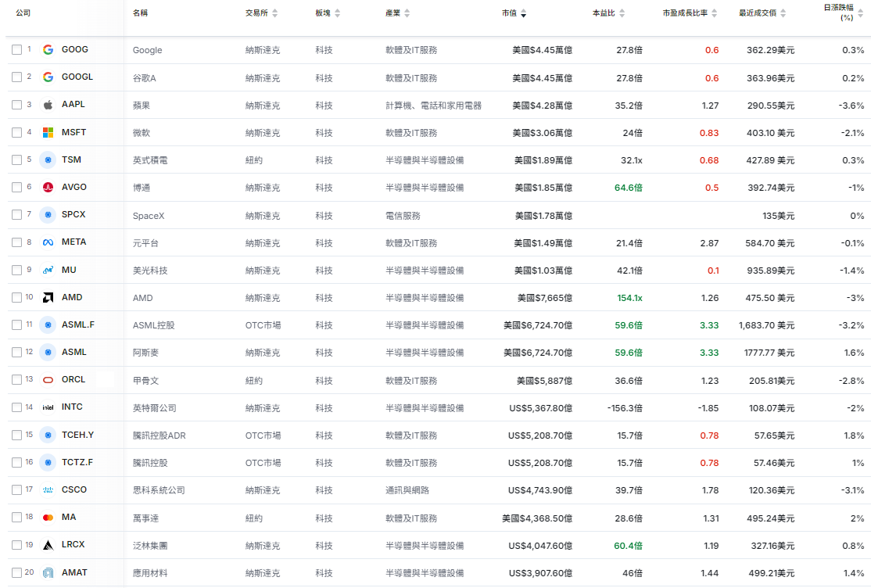This screenshot has width=871, height=588.
Task: Tick the checkbox for AMD row
Action: (16, 297)
